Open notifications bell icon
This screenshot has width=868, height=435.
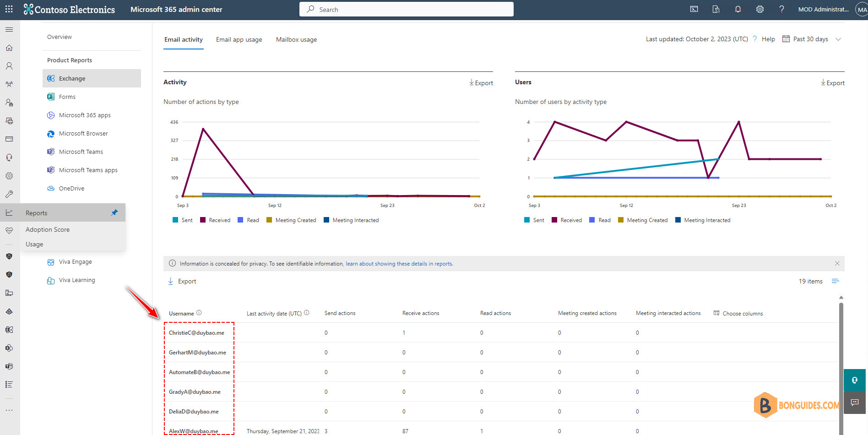click(x=738, y=9)
